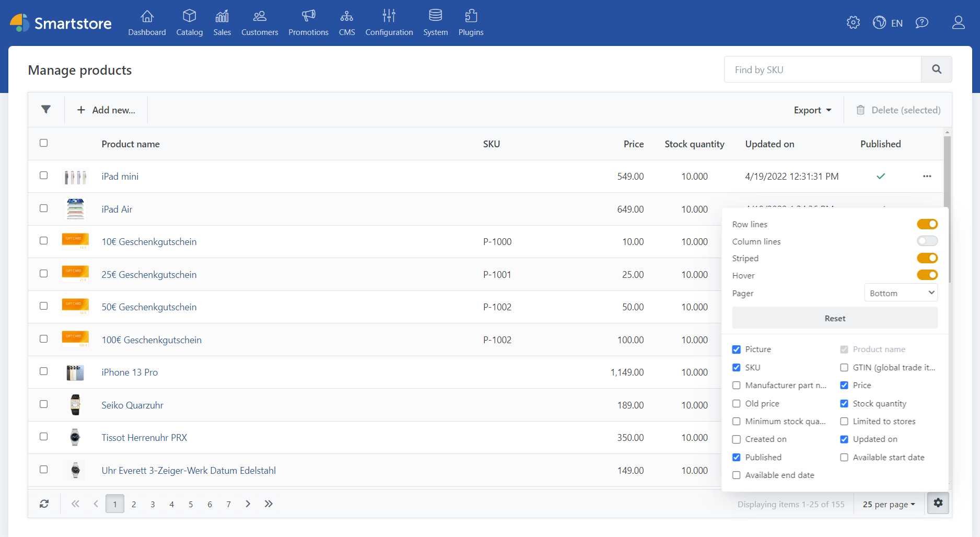Check the Old price column checkbox
This screenshot has width=980, height=537.
coord(737,404)
